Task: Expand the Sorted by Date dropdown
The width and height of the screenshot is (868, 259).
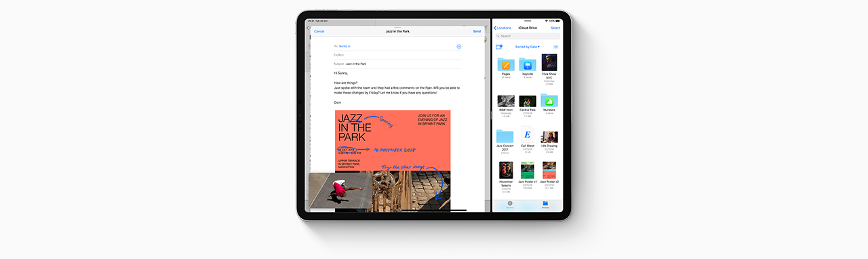Action: coord(528,47)
